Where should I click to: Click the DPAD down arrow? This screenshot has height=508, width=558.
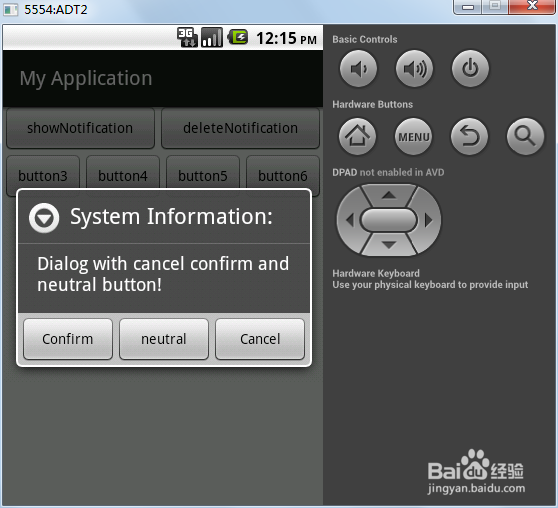(389, 245)
